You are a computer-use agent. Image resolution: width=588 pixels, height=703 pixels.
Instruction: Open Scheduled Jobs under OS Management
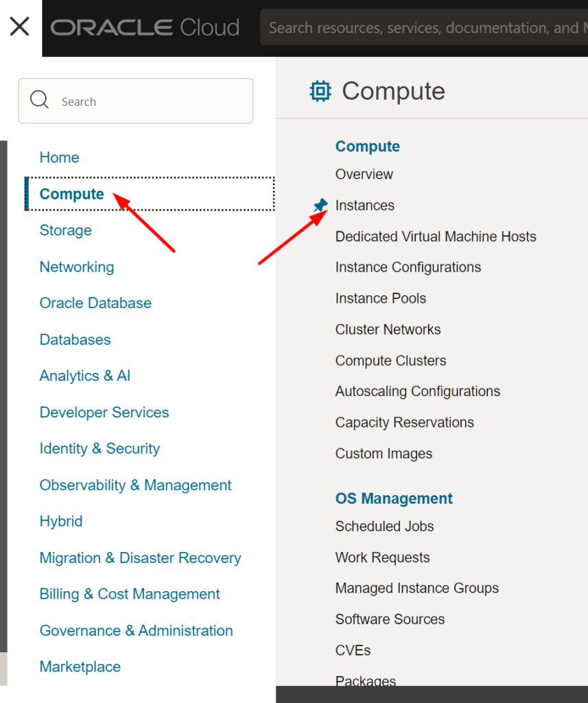point(384,526)
